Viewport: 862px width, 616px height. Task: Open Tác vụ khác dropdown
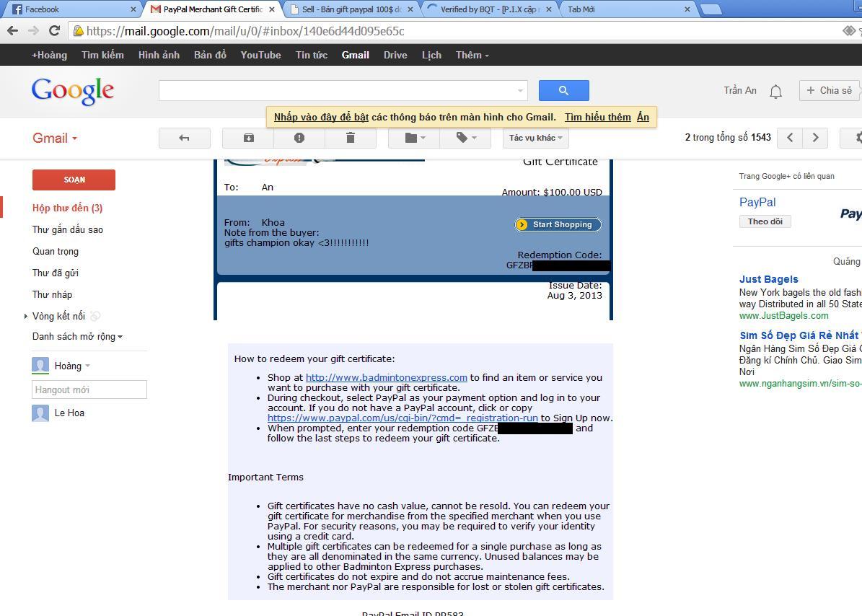[x=535, y=138]
